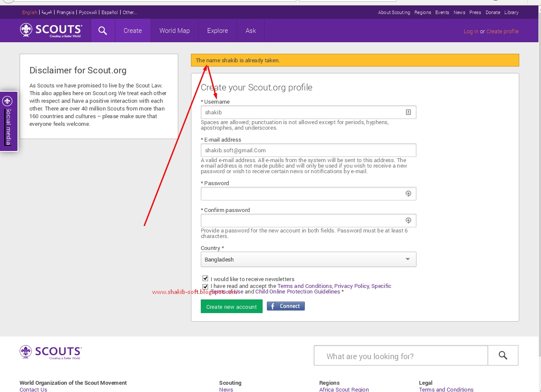Screen dimensions: 541x392
Task: Open Africa Scout Region footer link
Action: click(x=344, y=389)
